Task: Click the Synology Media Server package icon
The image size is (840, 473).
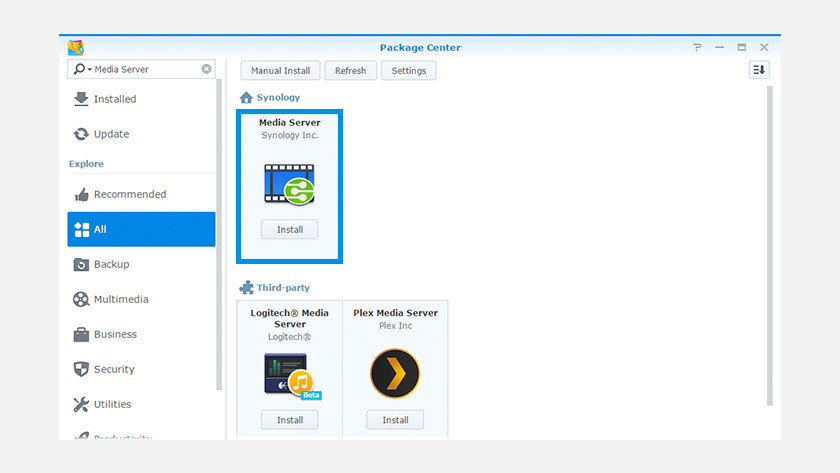Action: click(289, 184)
